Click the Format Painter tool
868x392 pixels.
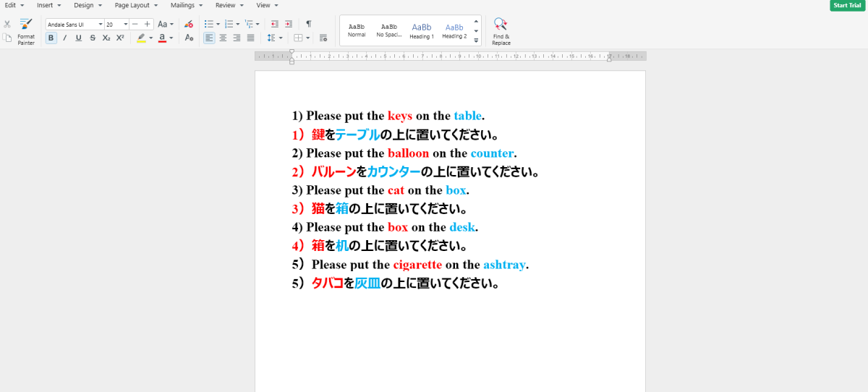(26, 29)
